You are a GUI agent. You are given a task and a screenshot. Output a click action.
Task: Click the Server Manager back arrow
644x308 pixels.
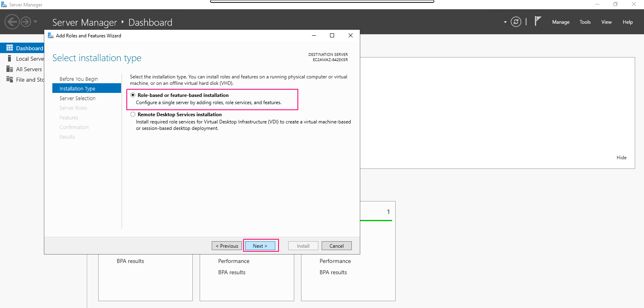(12, 22)
